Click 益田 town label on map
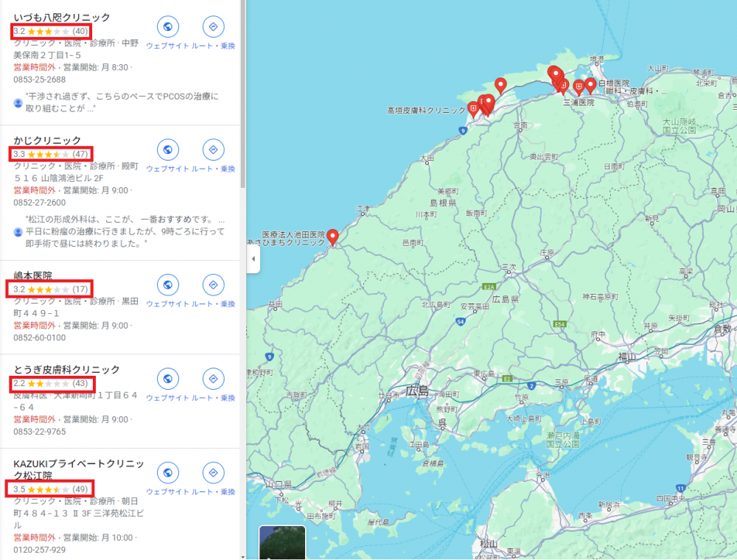737x560 pixels. [x=275, y=305]
